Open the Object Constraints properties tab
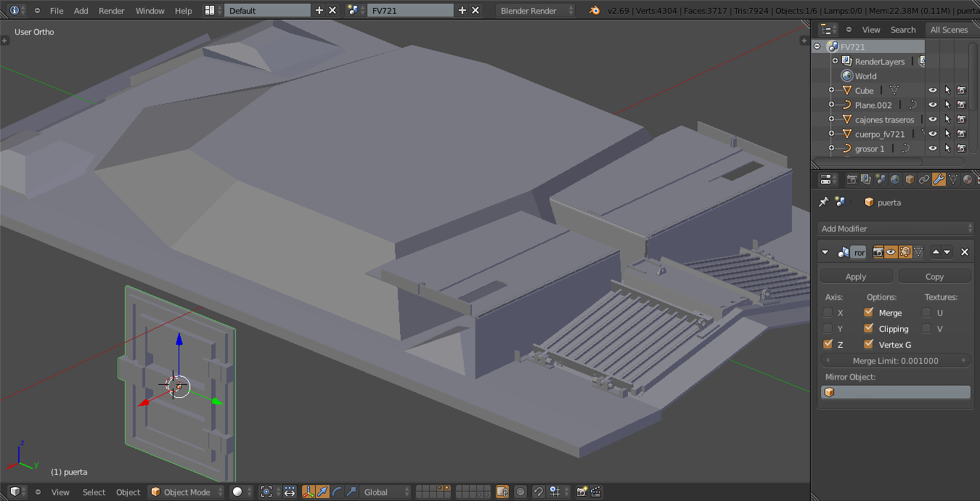This screenshot has width=980, height=501. point(924,179)
